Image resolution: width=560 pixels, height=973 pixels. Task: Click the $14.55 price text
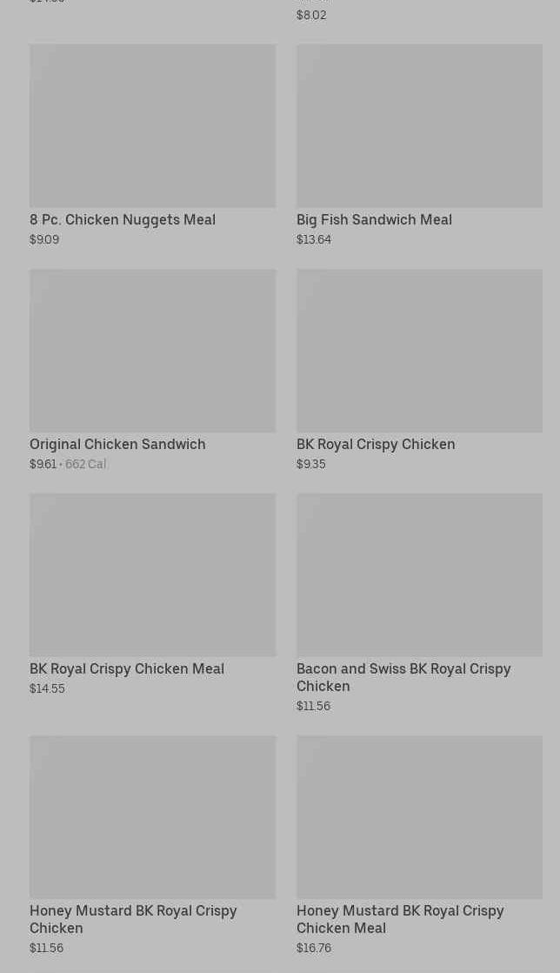47,688
